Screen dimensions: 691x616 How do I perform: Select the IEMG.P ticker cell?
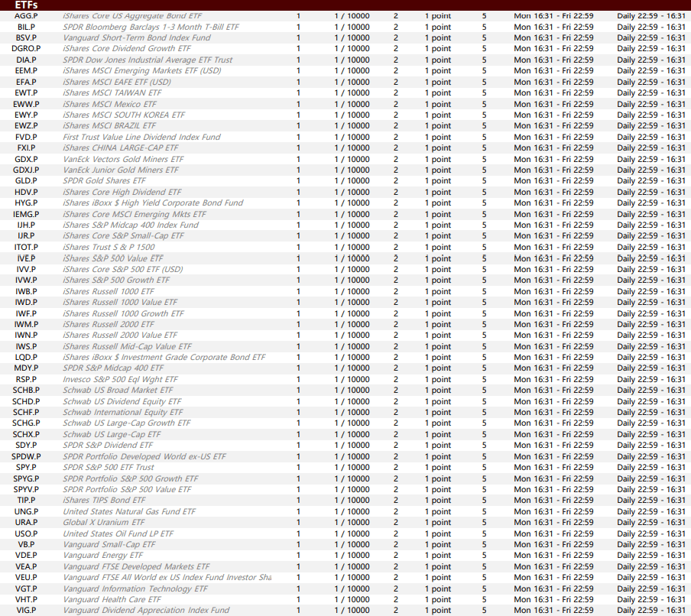26,214
